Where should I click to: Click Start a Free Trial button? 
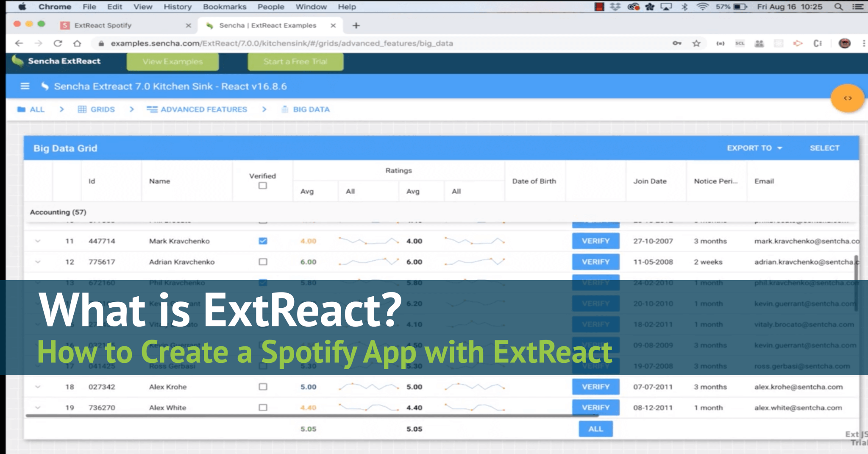(x=295, y=61)
